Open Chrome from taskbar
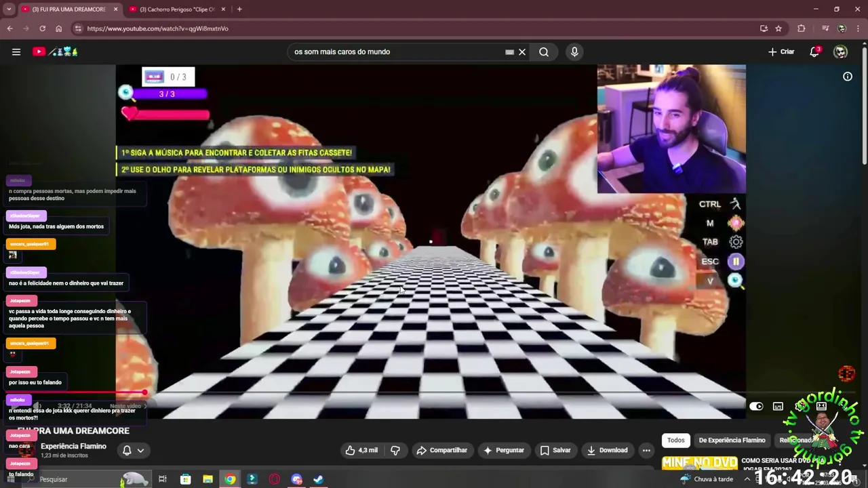The image size is (868, 488). click(x=230, y=479)
